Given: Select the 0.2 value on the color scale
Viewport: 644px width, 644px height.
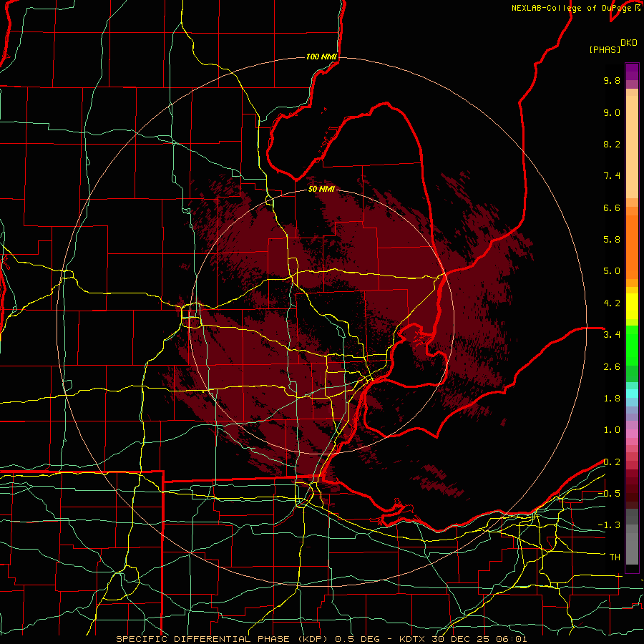Looking at the screenshot, I should click(x=612, y=462).
